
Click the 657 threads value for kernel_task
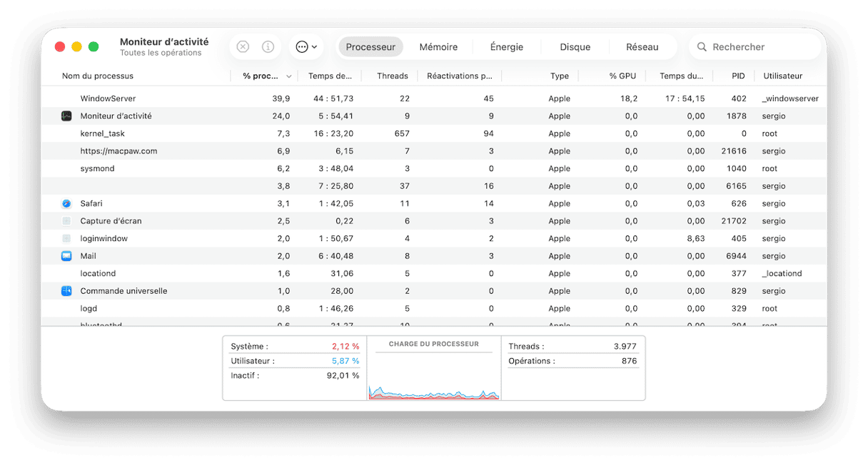402,133
